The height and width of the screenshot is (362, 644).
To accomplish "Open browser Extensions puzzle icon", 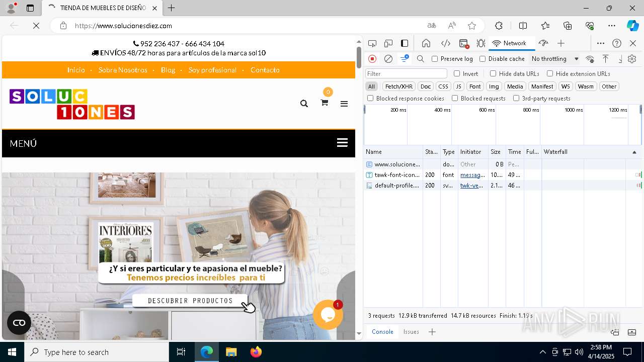I will (499, 26).
